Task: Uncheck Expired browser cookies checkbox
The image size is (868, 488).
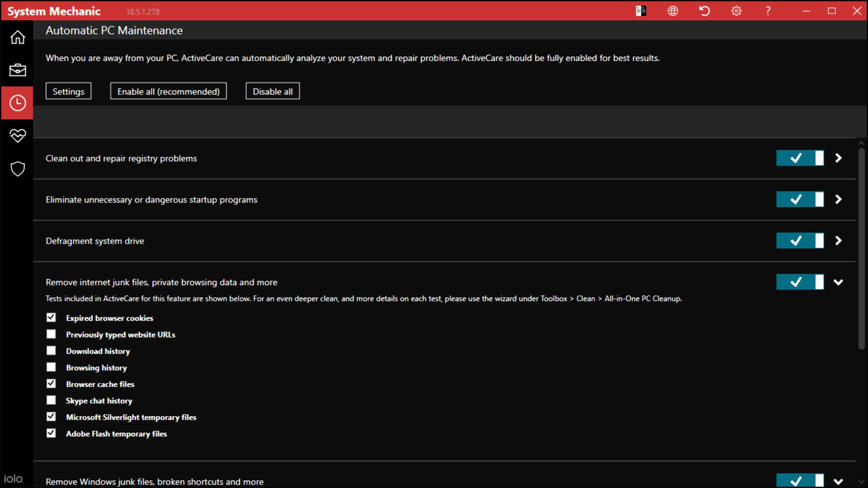Action: [x=51, y=318]
